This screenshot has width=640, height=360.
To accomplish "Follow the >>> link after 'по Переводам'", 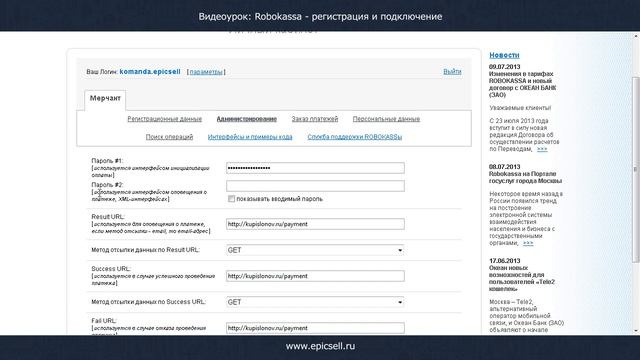I will (x=542, y=149).
